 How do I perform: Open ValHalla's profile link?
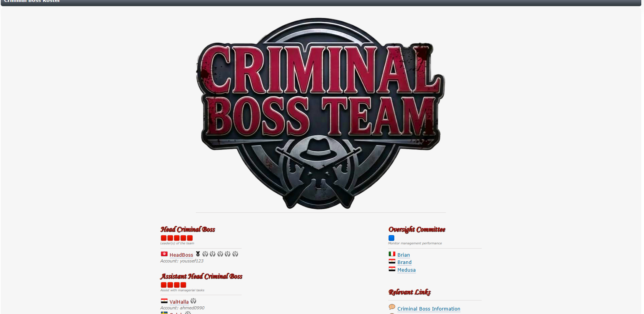click(x=179, y=302)
